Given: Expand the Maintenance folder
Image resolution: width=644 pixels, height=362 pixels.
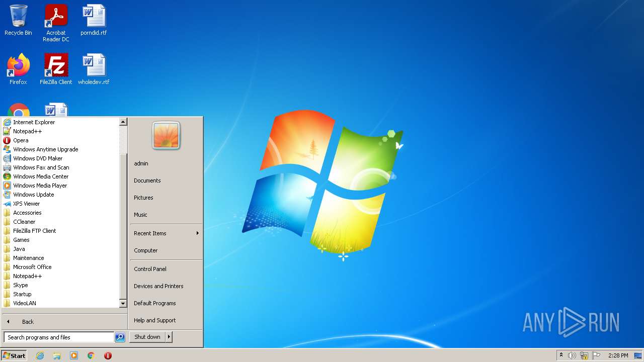Looking at the screenshot, I should [60, 258].
